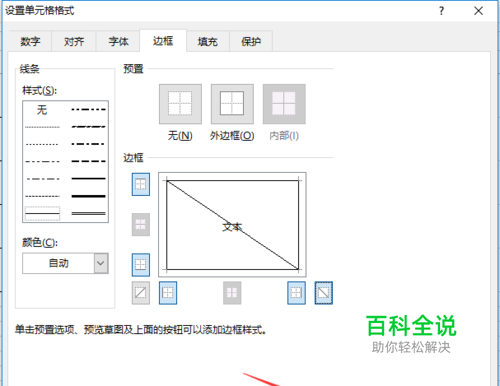Select the 无(N) no-border preset icon

[180, 104]
